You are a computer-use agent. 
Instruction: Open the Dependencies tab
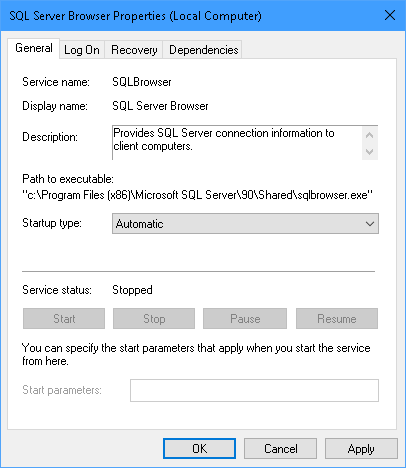(x=203, y=50)
